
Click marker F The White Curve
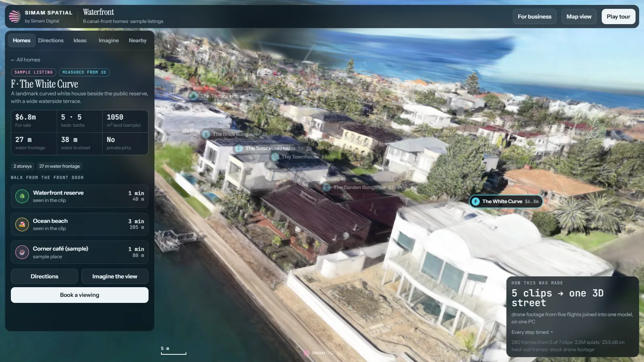point(506,202)
